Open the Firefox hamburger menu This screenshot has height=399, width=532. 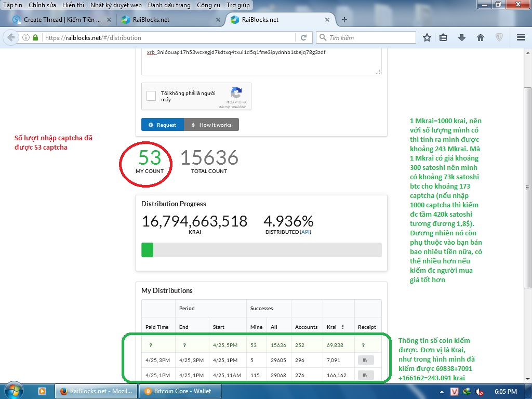[521, 37]
